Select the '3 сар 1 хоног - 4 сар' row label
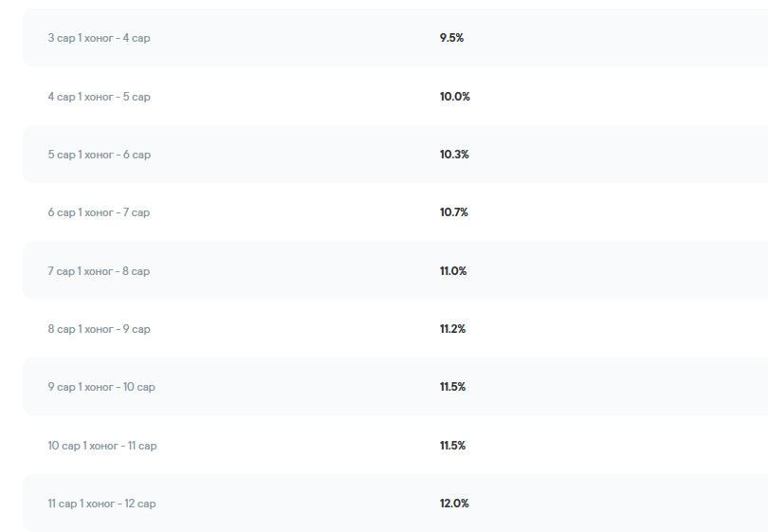The image size is (768, 532). pyautogui.click(x=99, y=38)
